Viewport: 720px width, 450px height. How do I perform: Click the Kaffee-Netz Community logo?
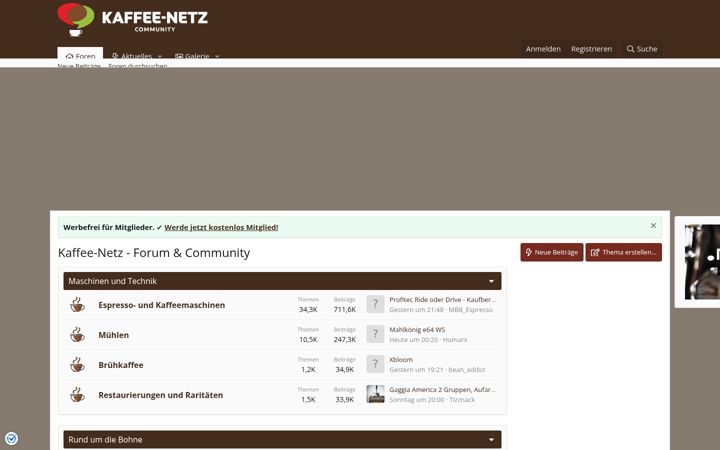point(133,19)
